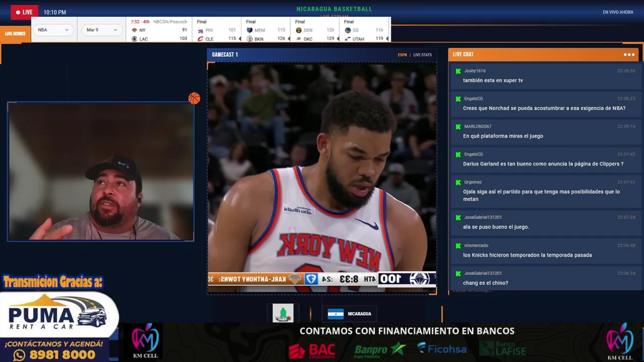Viewport: 644px width, 362px height.
Task: Click the Nuggets logo next to DEN
Action: [299, 30]
